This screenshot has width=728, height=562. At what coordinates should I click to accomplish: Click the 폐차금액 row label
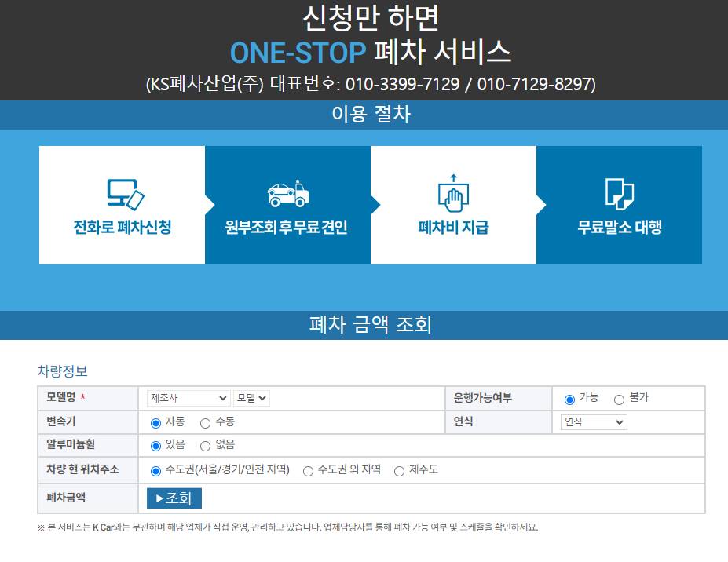click(x=66, y=498)
